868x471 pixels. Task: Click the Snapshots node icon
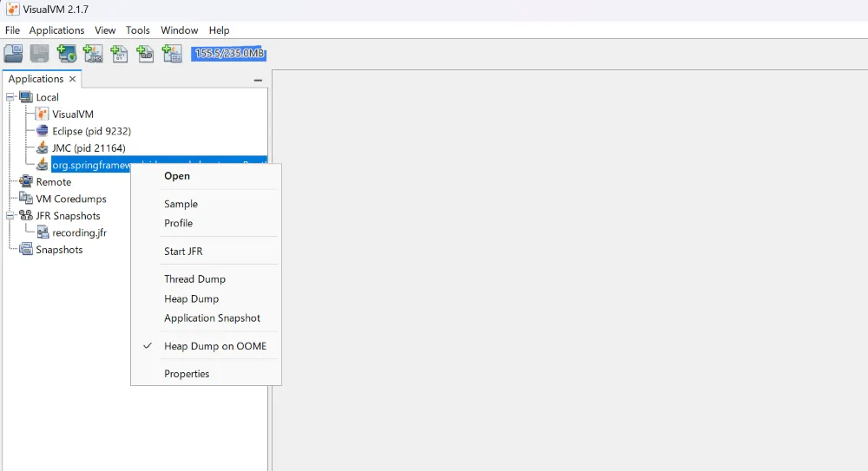coord(26,249)
